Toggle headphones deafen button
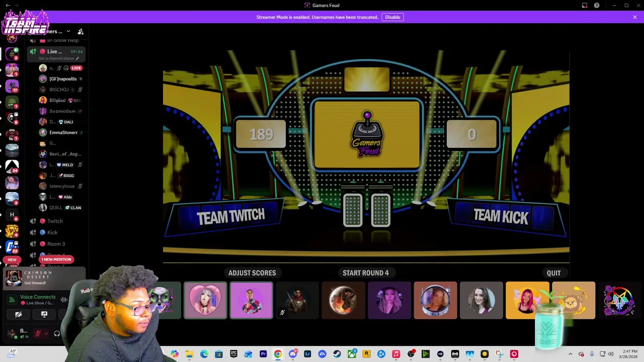This screenshot has width=644, height=362. coord(57,334)
